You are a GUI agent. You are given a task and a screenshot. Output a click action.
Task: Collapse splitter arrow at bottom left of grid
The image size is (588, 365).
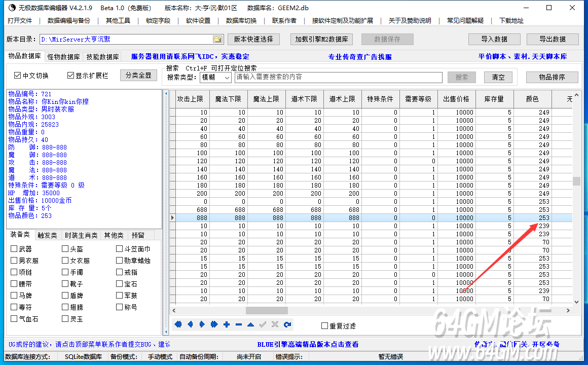[166, 332]
